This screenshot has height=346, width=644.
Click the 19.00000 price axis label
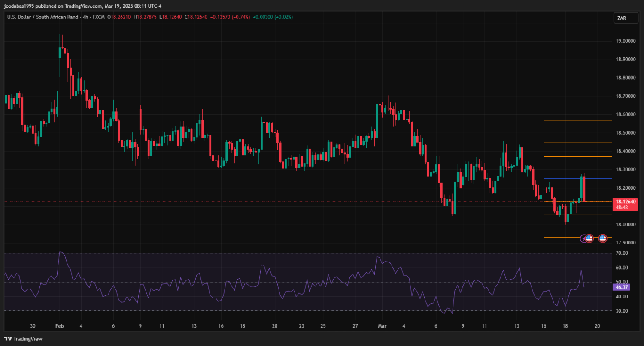pos(625,41)
